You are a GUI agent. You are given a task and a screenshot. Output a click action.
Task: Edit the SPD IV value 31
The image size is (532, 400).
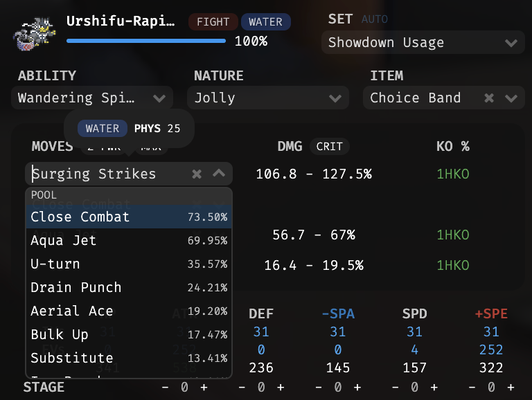coord(415,332)
